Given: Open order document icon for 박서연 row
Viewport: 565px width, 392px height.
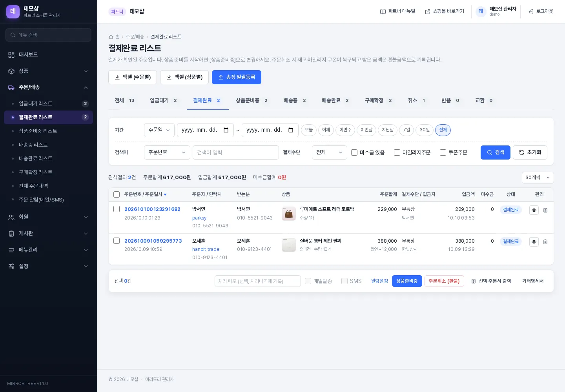Looking at the screenshot, I should point(545,210).
